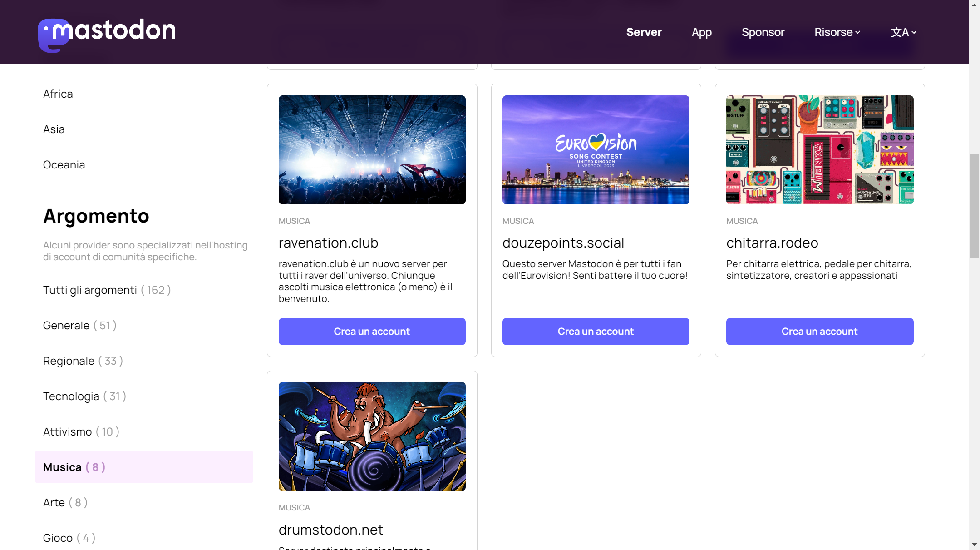Open the guitar pedals thumbnail image
This screenshot has width=980, height=550.
(819, 150)
